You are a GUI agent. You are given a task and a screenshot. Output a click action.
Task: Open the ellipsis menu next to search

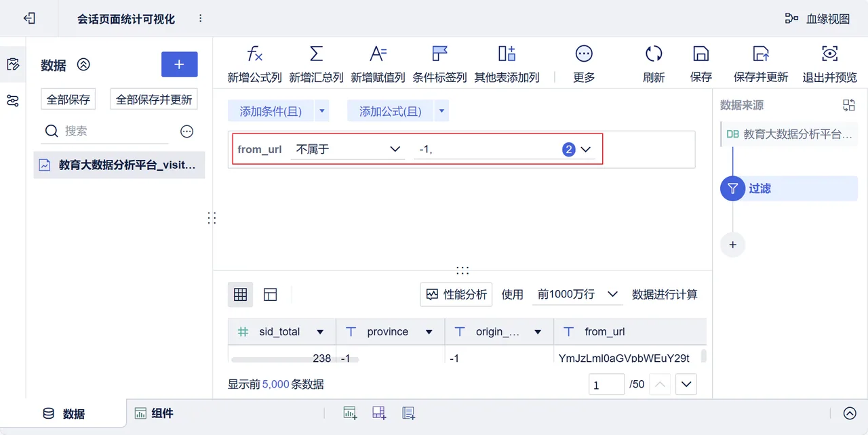(187, 131)
